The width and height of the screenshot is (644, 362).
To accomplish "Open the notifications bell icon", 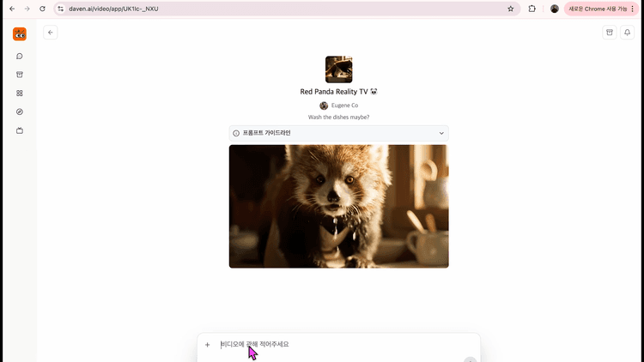I will [x=628, y=33].
